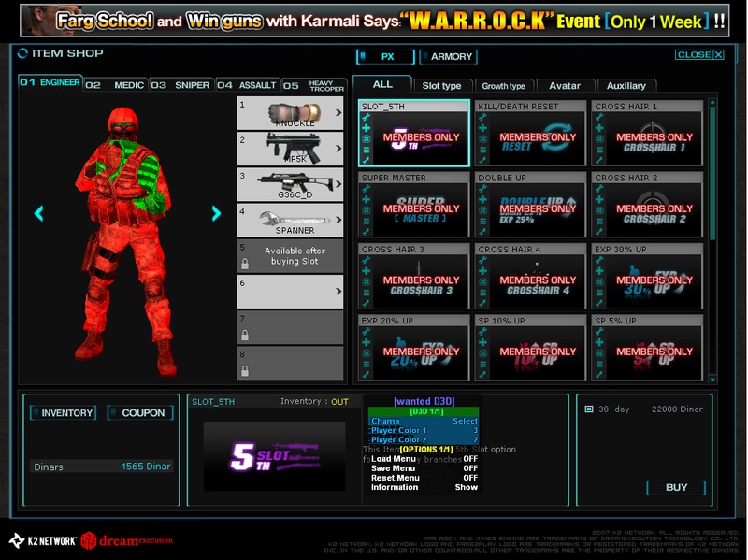Toggle Reset Menu option in hack menu
The height and width of the screenshot is (560, 748).
point(424,478)
